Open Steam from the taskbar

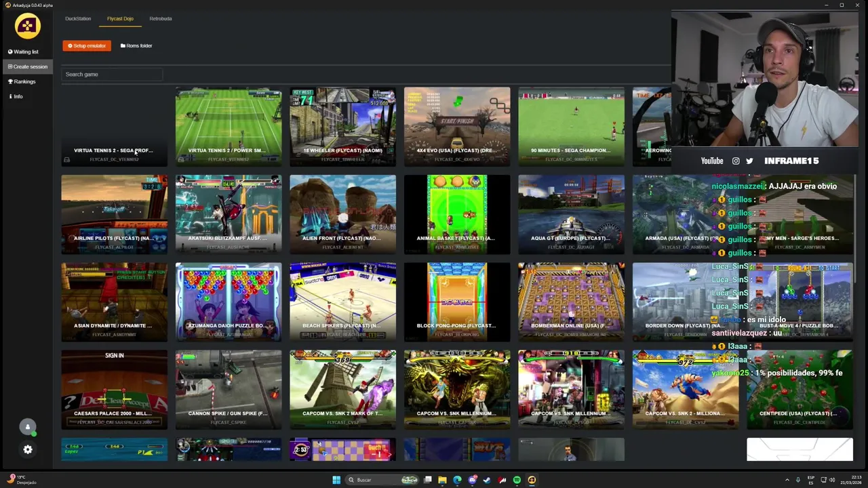click(487, 480)
